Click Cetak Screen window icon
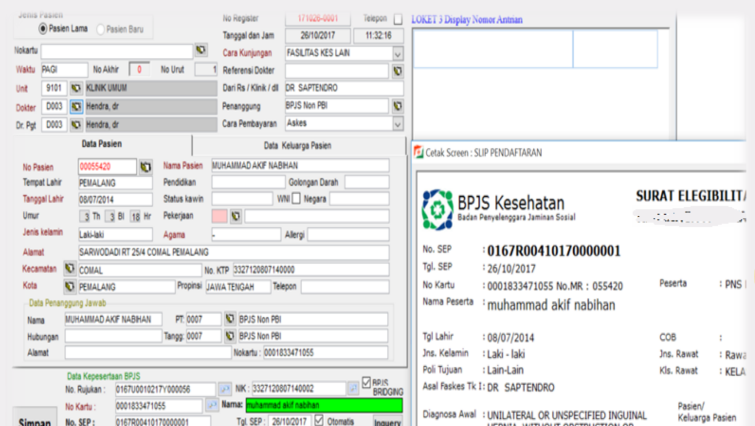This screenshot has height=426, width=755. [418, 152]
